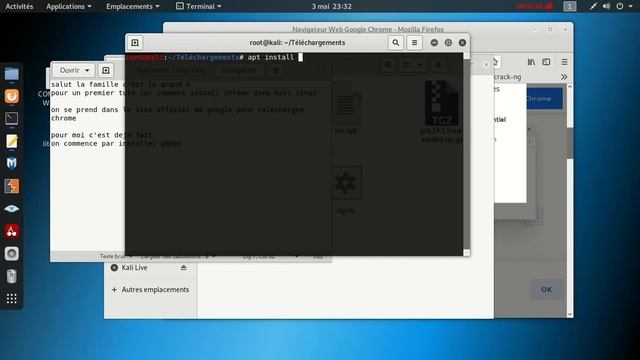Click the Ouvrir button in the text editor

click(69, 70)
